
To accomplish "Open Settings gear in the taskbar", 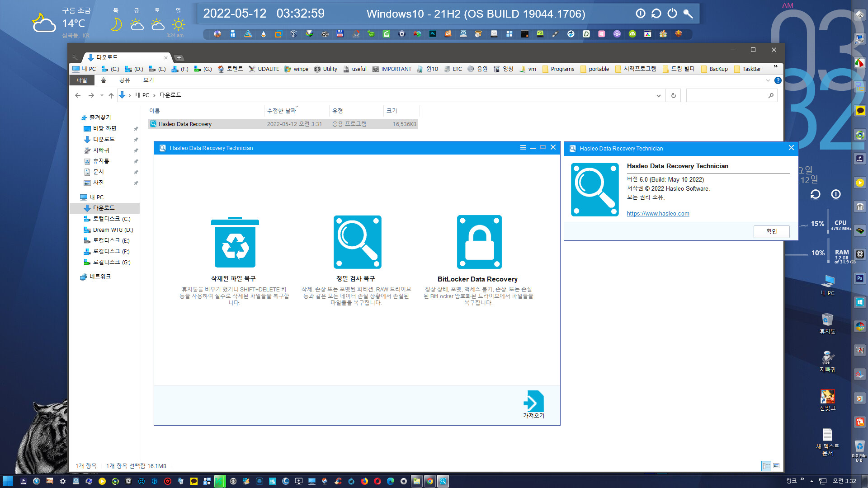I will pos(63,481).
